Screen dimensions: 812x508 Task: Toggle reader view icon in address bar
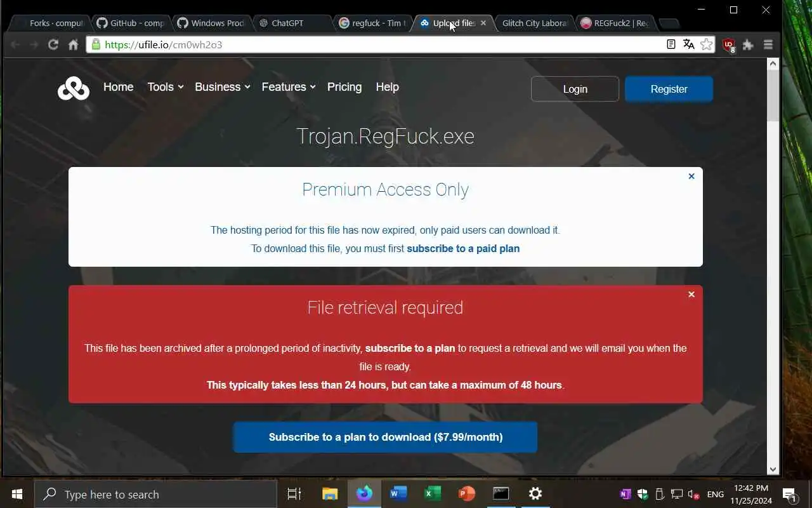671,44
